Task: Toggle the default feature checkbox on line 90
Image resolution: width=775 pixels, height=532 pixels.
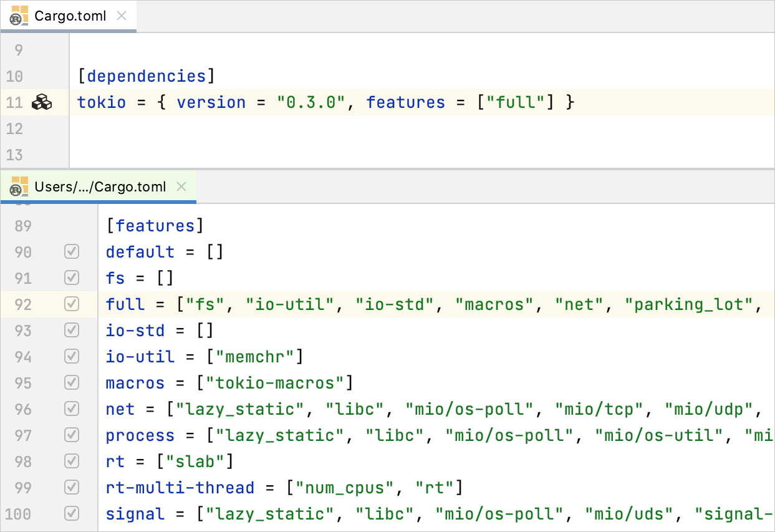Action: (x=72, y=252)
